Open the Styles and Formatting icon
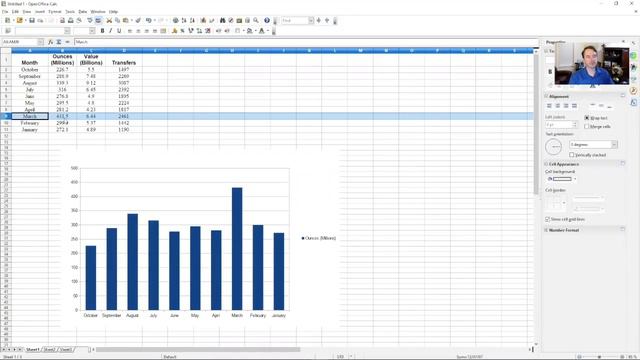This screenshot has height=360, width=640. [x=8, y=31]
